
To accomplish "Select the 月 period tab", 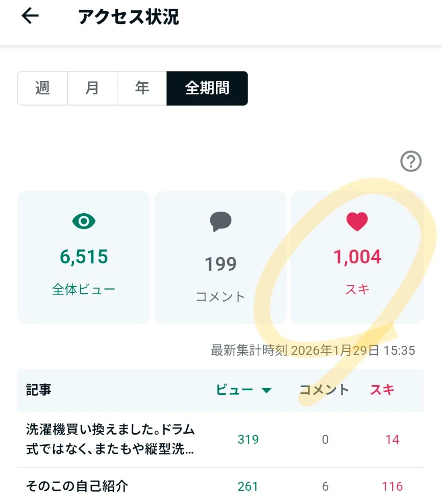I will (92, 88).
